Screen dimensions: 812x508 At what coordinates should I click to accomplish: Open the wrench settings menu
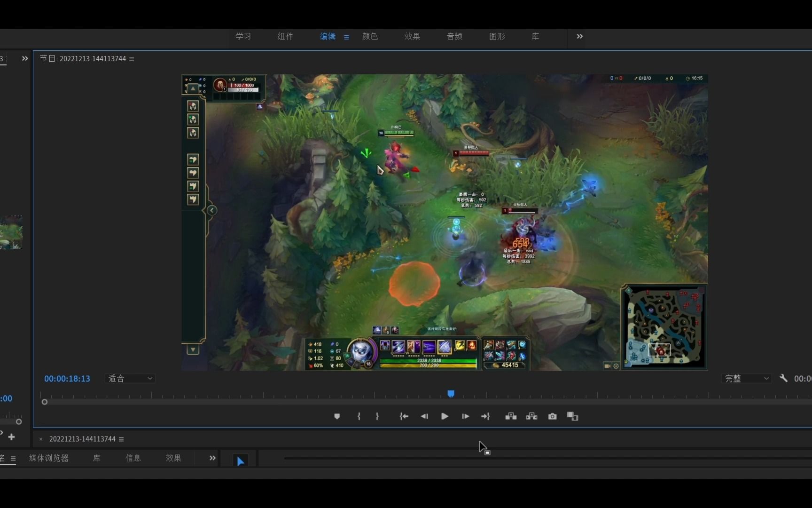pos(783,378)
